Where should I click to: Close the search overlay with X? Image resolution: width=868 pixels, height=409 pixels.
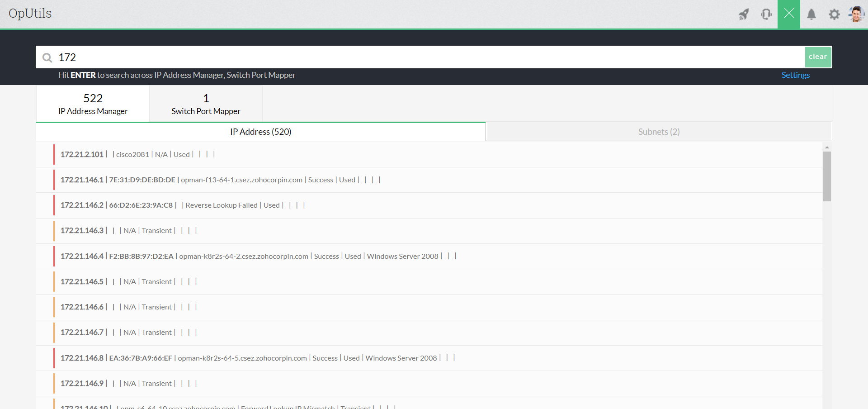coord(789,14)
